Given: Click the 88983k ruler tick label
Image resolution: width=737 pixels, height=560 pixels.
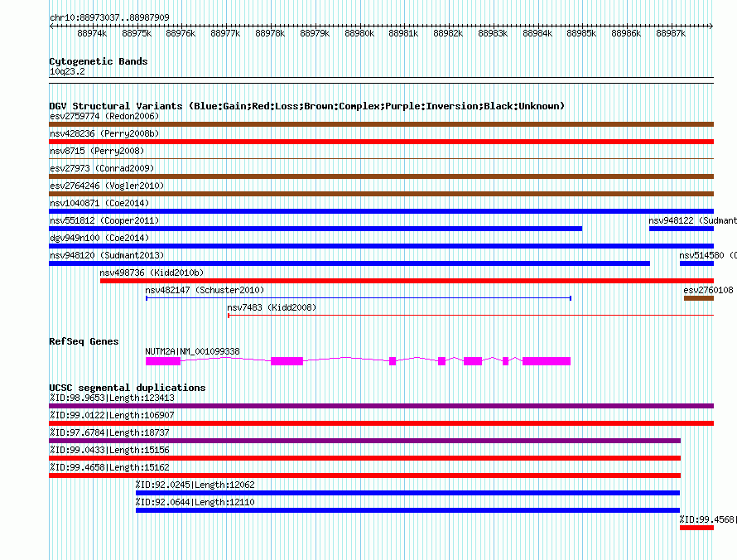Looking at the screenshot, I should (493, 33).
